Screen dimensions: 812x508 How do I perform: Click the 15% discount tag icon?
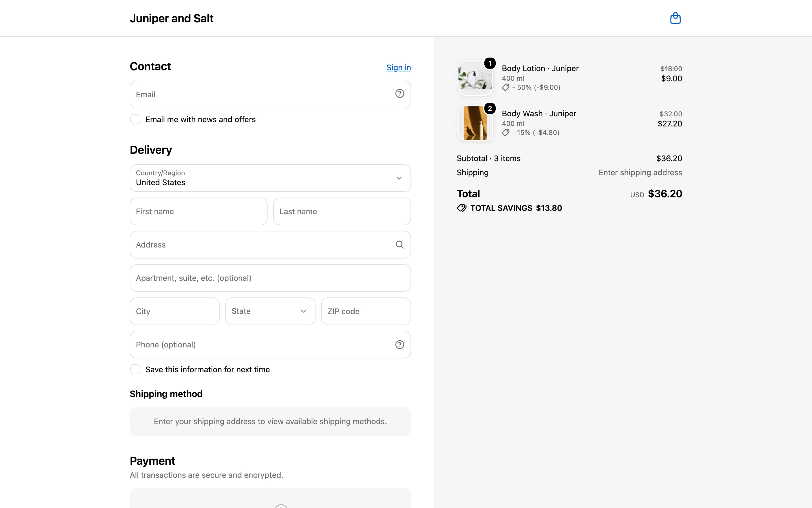[506, 133]
